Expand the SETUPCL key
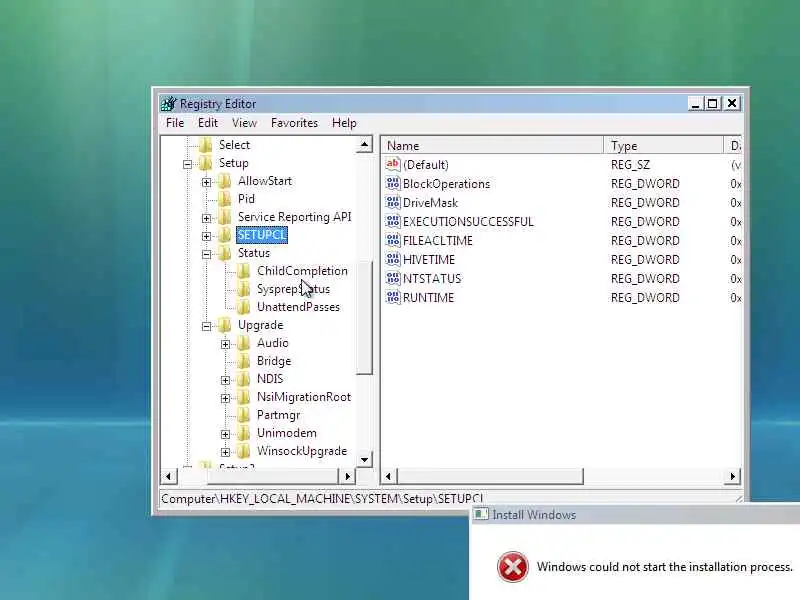This screenshot has height=600, width=800. (x=207, y=236)
